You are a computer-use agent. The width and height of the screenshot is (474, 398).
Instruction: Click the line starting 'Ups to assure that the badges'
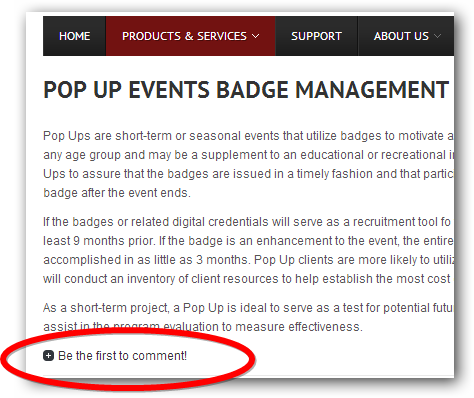[x=248, y=174]
